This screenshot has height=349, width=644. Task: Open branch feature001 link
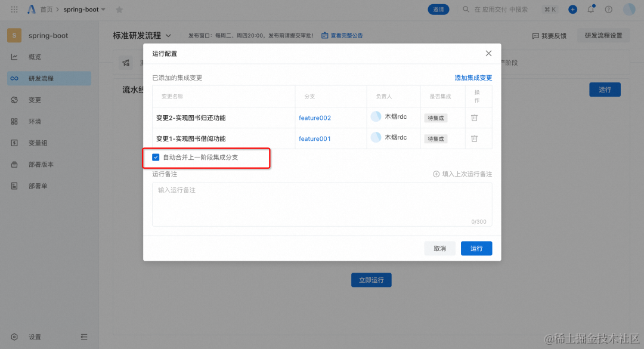[x=314, y=138]
